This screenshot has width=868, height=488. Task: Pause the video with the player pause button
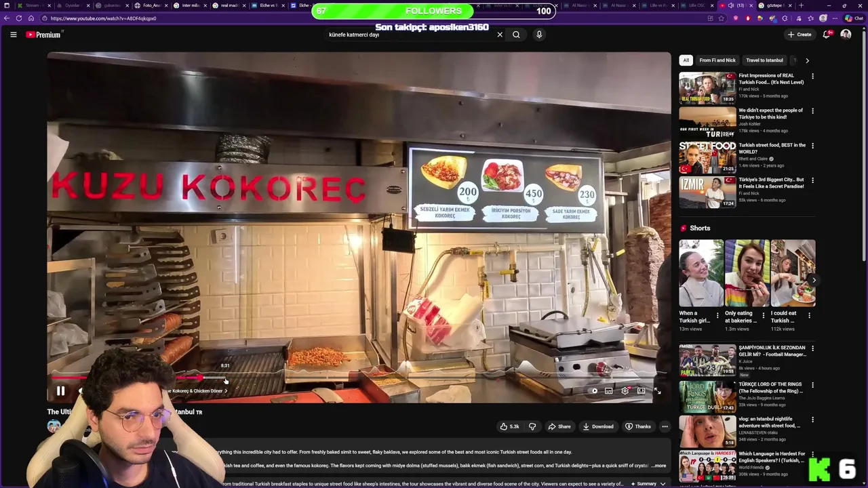[x=60, y=391]
